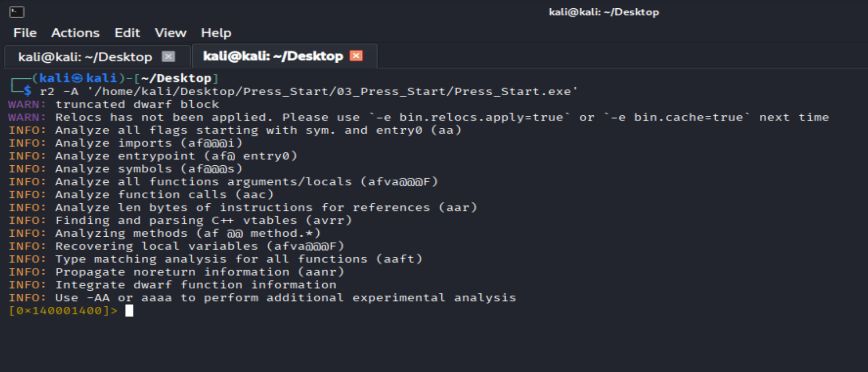This screenshot has height=372, width=868.
Task: Click the window title kali@kali: ~/Desktop
Action: click(604, 12)
